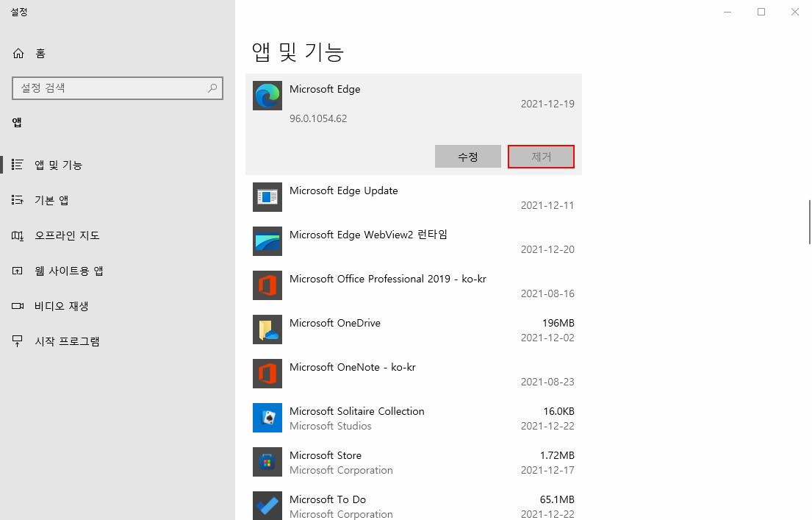Click the Microsoft Edge Update icon
Screen dimensions: 812x520
[267, 197]
